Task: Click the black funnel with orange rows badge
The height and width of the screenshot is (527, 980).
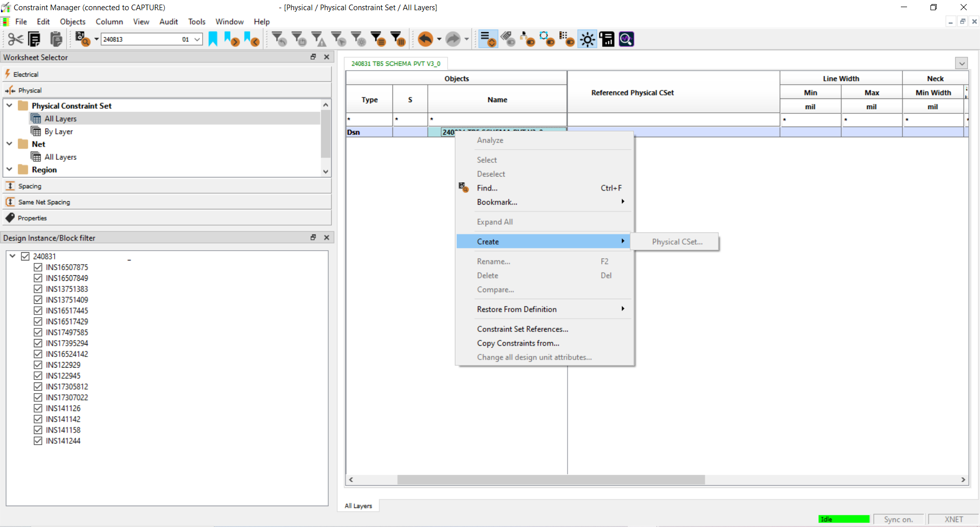Action: [378, 39]
